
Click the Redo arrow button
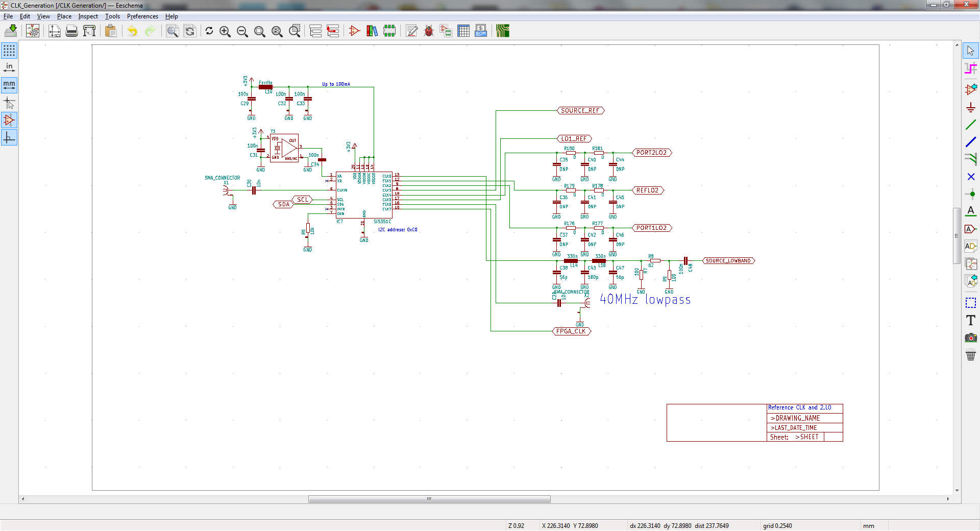click(x=151, y=31)
